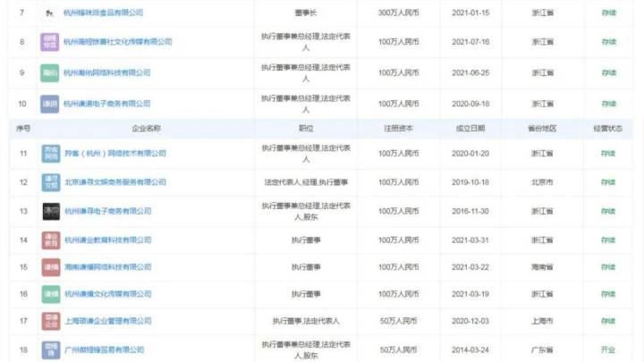Click the light blue company logo in row 12

point(51,182)
